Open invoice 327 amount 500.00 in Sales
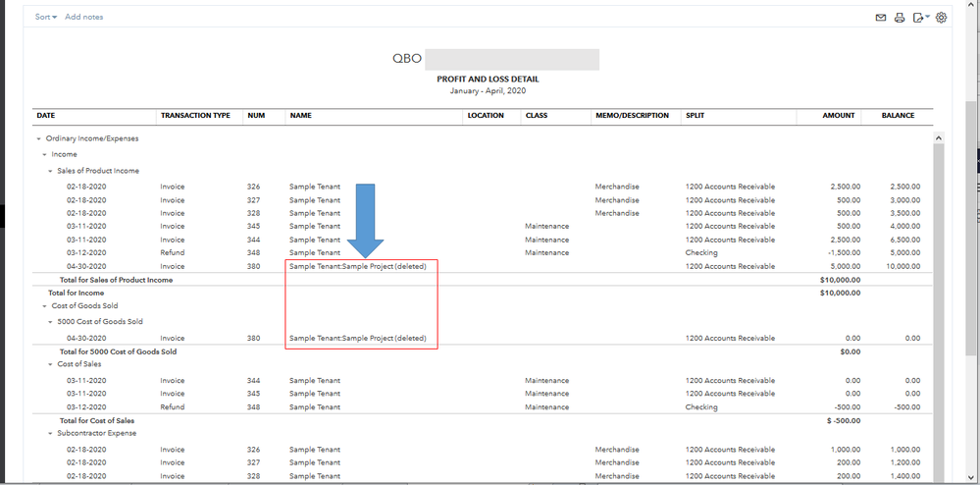 click(x=850, y=200)
